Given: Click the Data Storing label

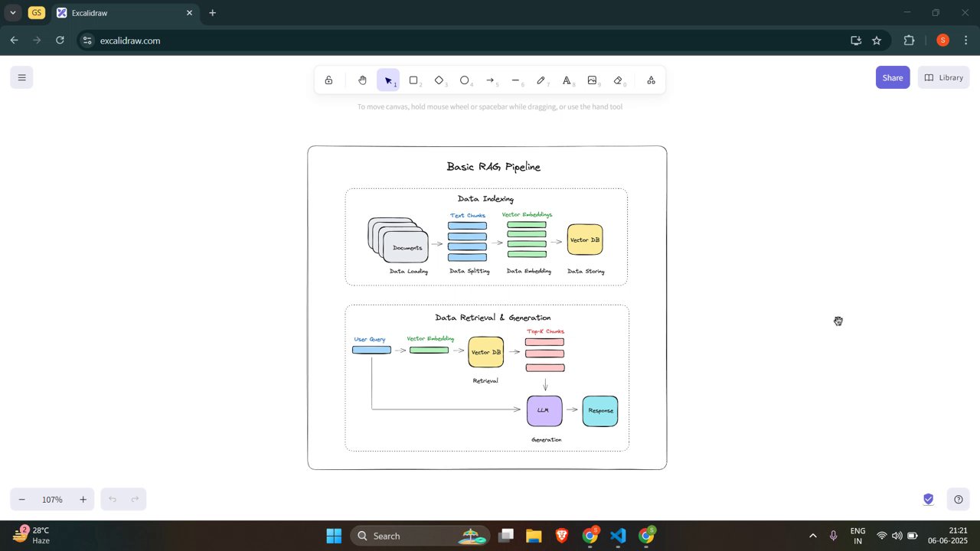Looking at the screenshot, I should click(586, 272).
